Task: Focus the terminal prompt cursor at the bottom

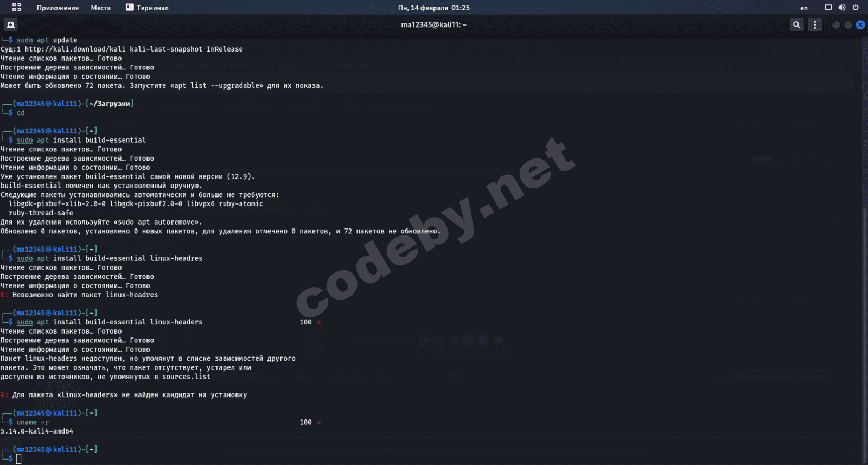Action: [18, 459]
